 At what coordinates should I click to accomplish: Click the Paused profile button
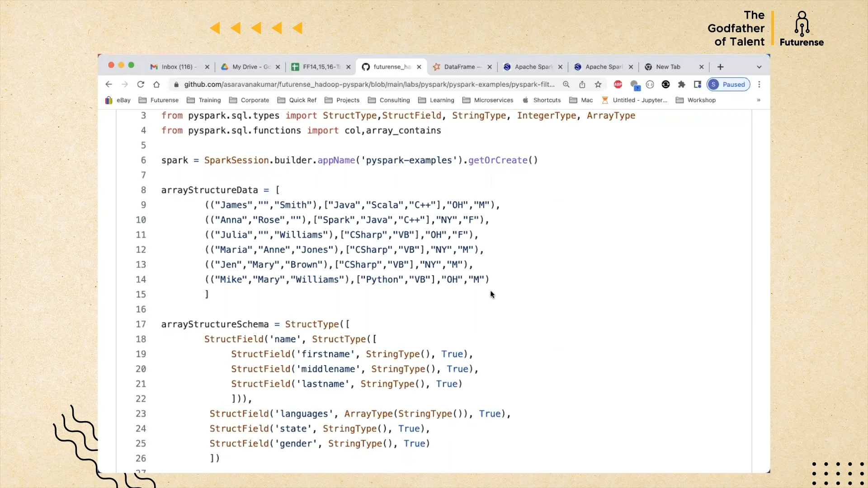click(729, 84)
